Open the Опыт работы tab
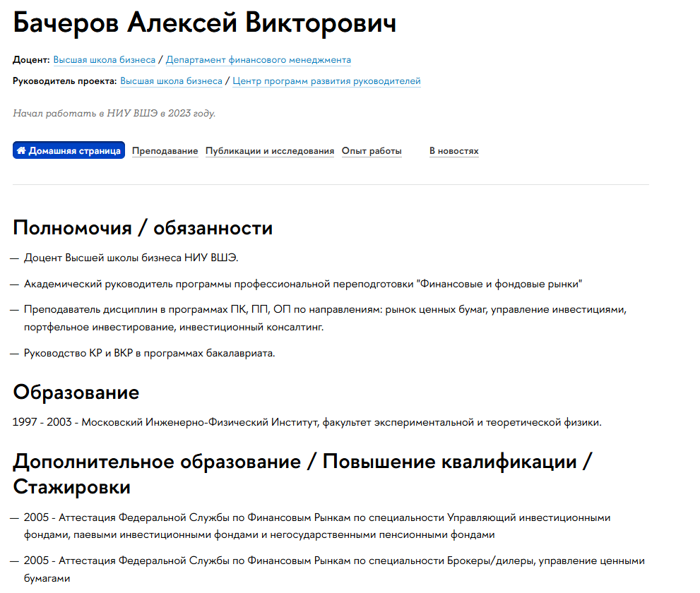The width and height of the screenshot is (700, 593). (372, 151)
